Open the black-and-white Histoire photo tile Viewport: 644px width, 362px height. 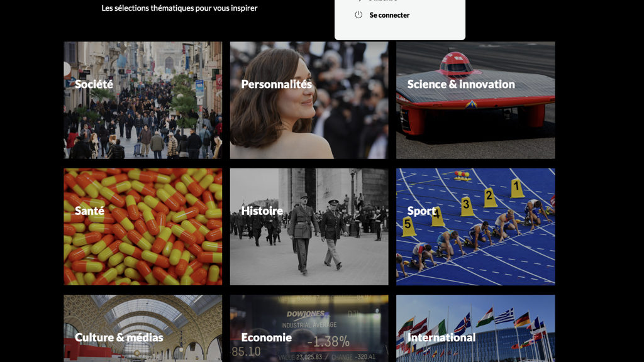coord(309,226)
